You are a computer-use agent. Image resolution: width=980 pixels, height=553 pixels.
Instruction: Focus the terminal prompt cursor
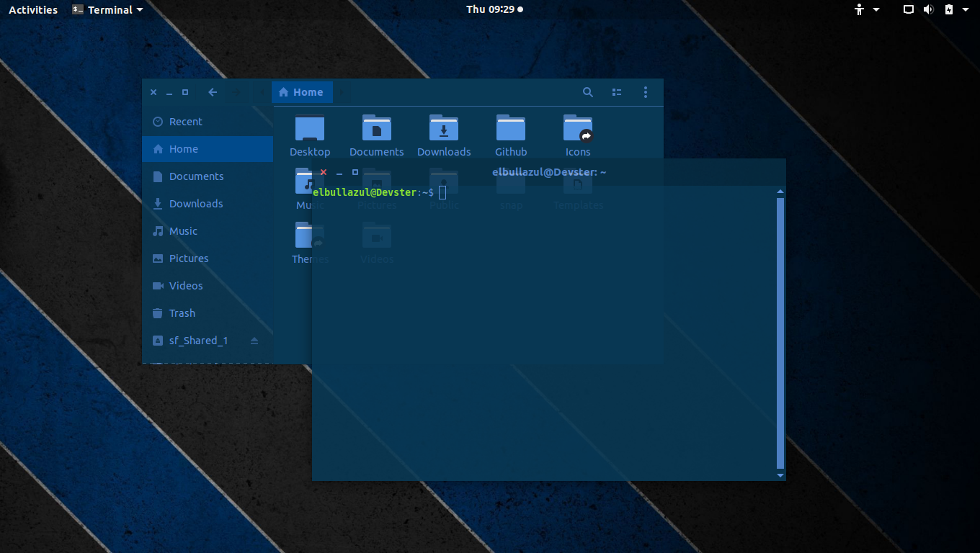click(442, 192)
